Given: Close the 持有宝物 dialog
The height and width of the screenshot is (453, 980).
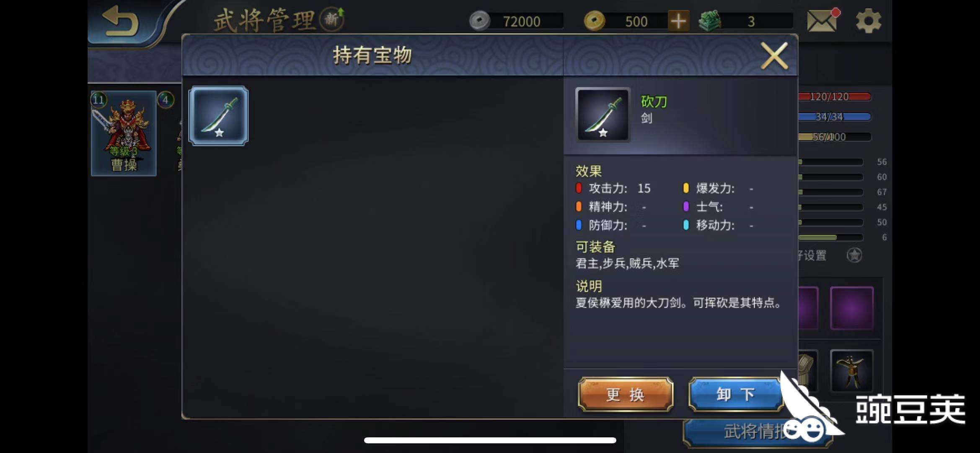Looking at the screenshot, I should (774, 56).
